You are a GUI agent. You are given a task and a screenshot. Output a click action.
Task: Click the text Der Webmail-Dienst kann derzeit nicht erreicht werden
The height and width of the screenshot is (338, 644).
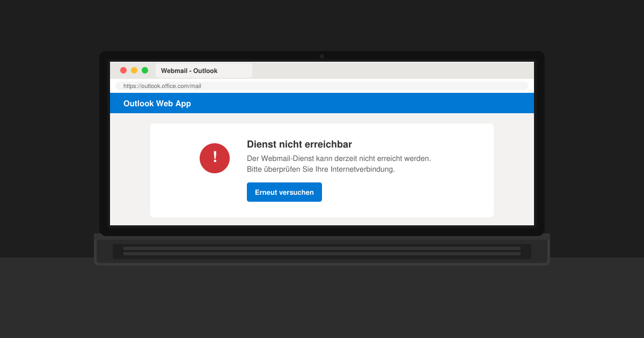[x=339, y=159]
